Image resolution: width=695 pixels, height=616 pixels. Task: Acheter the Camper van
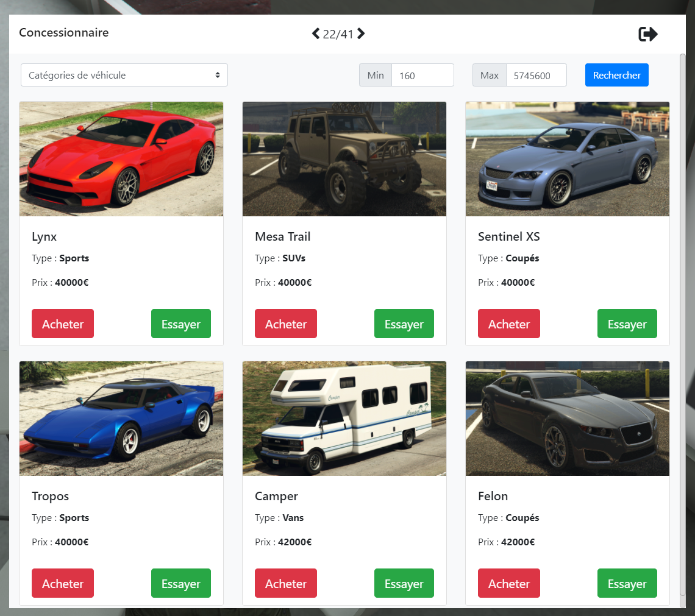tap(285, 583)
